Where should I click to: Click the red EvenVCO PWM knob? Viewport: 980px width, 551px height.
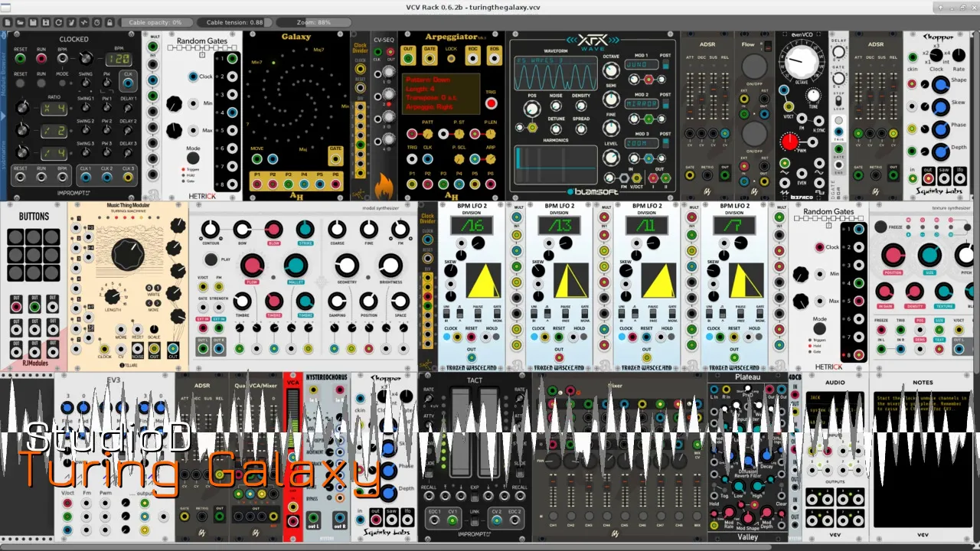[x=789, y=142]
